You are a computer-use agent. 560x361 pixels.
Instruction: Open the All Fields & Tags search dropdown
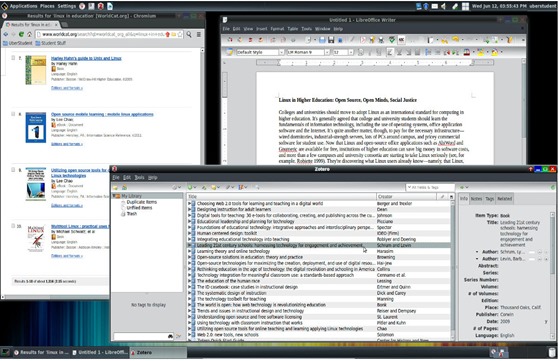pyautogui.click(x=409, y=187)
